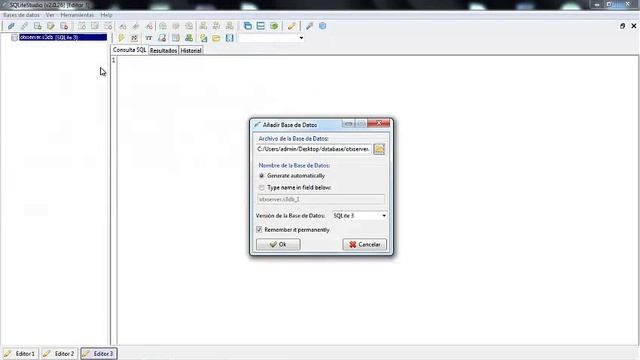Viewport: 640px width, 360px height.
Task: Switch to the Resultados tab
Action: pos(163,51)
